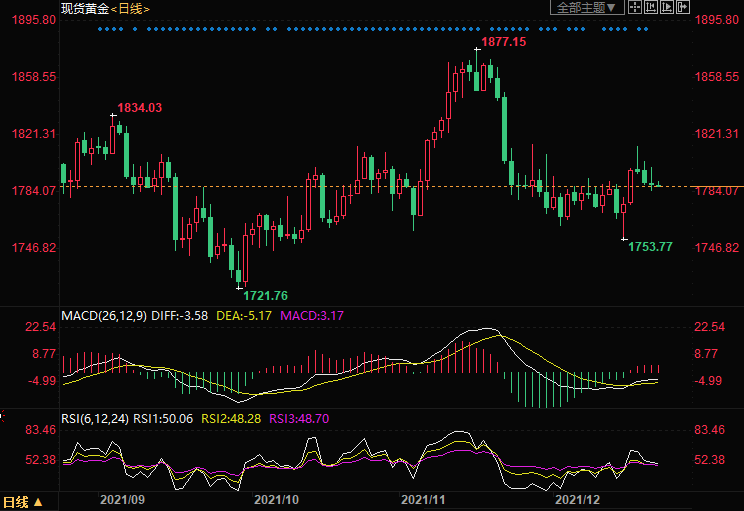Image resolution: width=744 pixels, height=511 pixels.
Task: Click the 1721.76 low price marker
Action: 265,295
